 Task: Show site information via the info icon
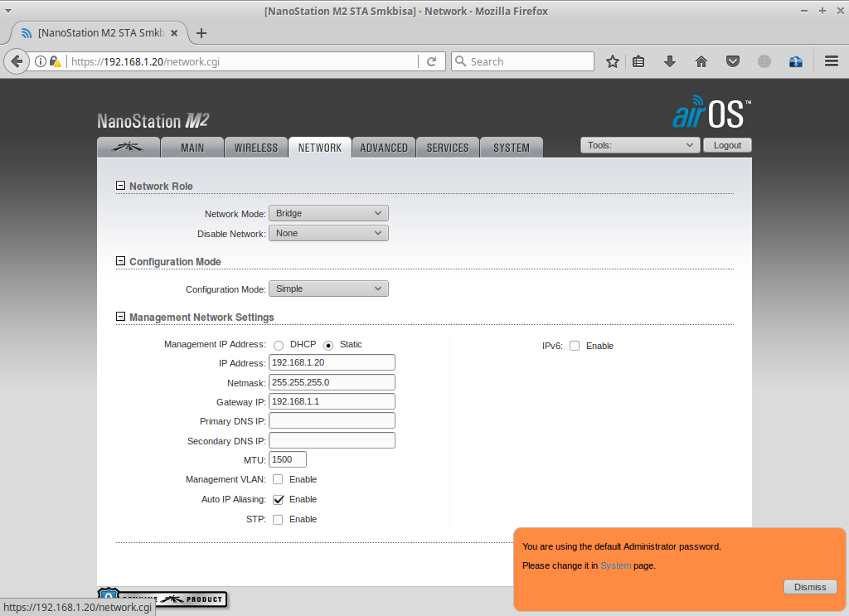click(40, 61)
